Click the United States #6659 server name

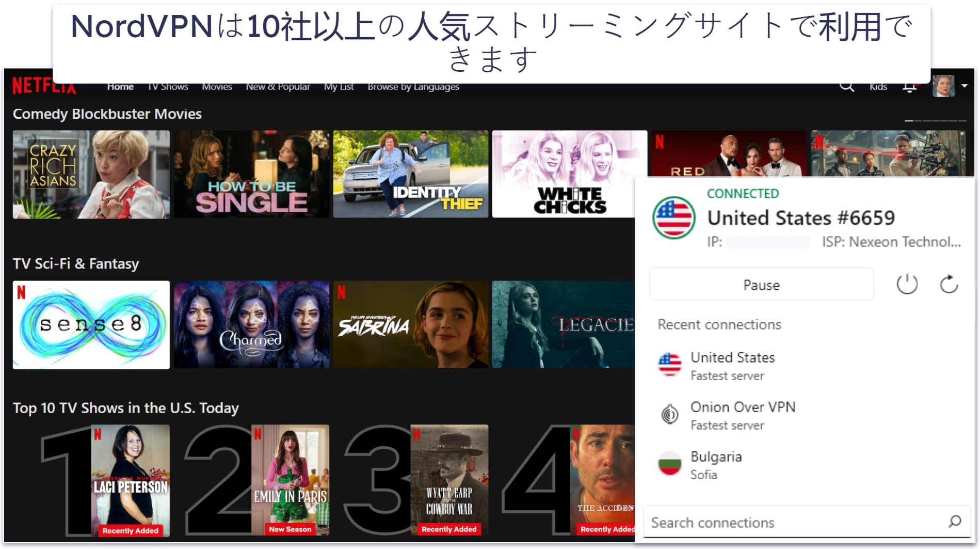(x=801, y=217)
